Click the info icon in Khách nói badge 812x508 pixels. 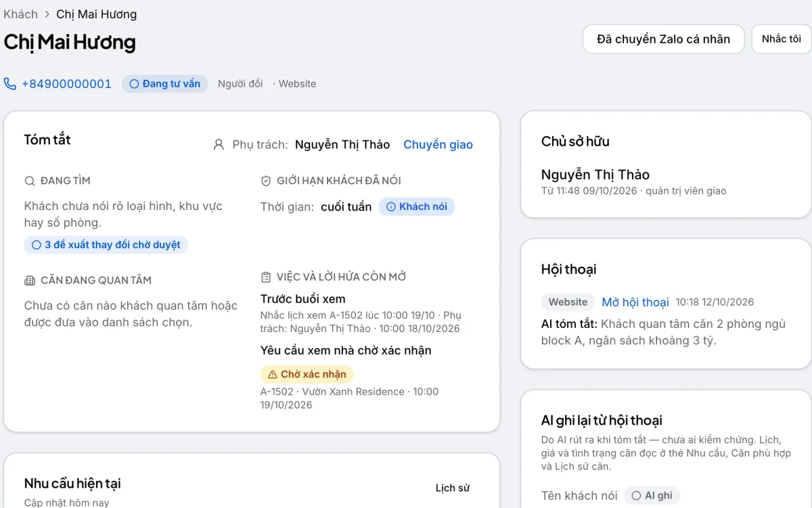pos(391,207)
